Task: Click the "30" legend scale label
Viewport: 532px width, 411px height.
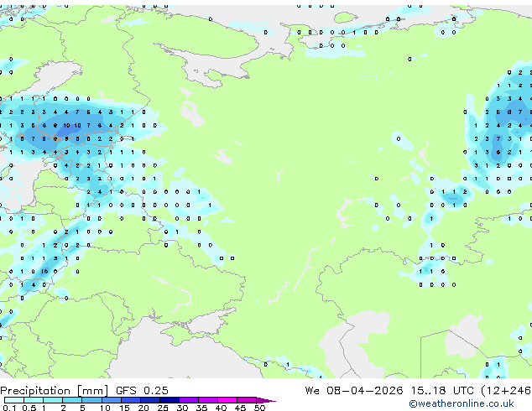Action: coord(182,408)
